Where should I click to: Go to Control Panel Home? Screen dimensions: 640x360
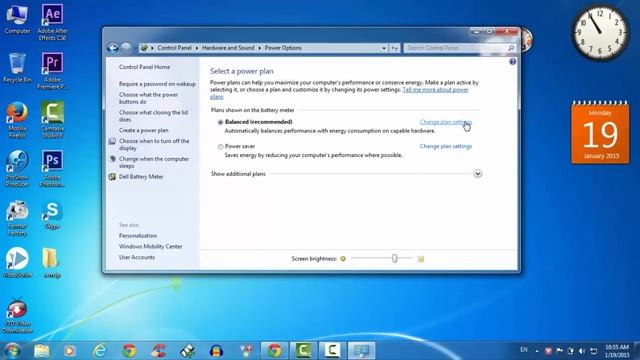pyautogui.click(x=144, y=67)
